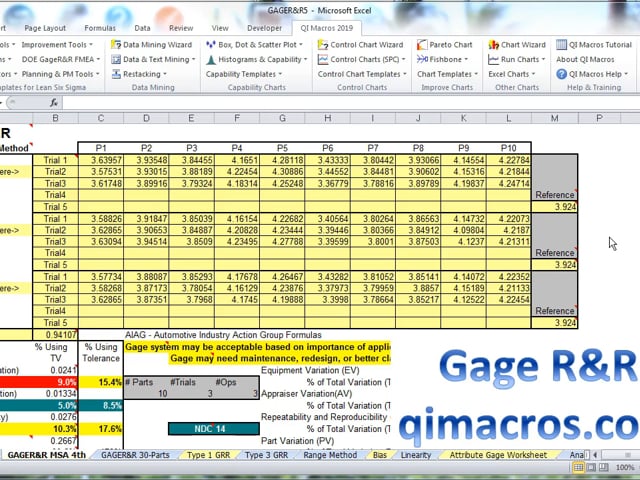Switch to the Bias sheet tab

point(380,455)
